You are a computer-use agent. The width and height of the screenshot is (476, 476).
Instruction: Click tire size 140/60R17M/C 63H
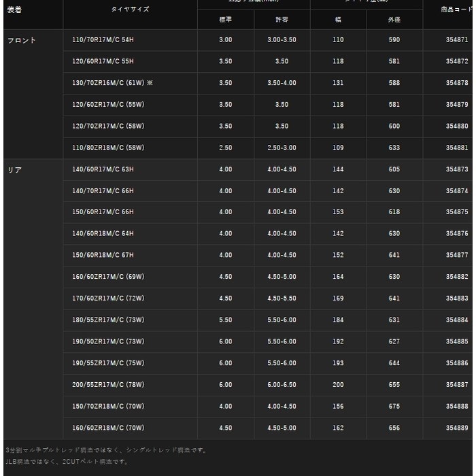(x=103, y=169)
